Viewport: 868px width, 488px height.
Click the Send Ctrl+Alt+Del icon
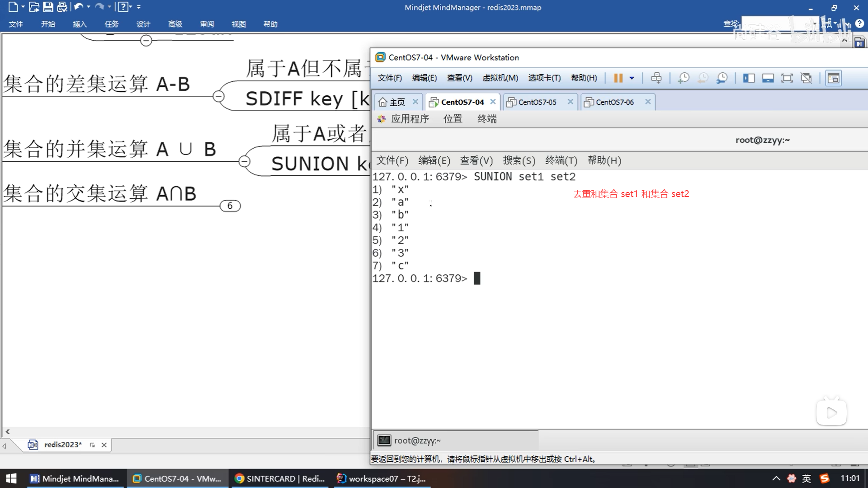click(x=656, y=78)
